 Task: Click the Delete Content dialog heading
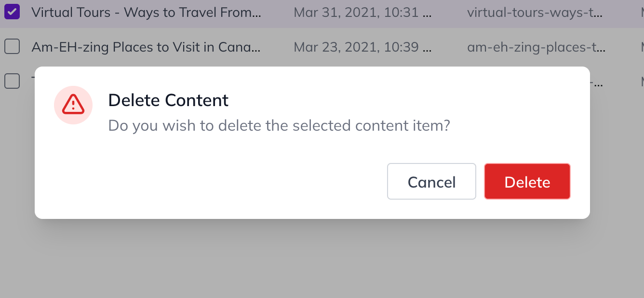tap(168, 100)
